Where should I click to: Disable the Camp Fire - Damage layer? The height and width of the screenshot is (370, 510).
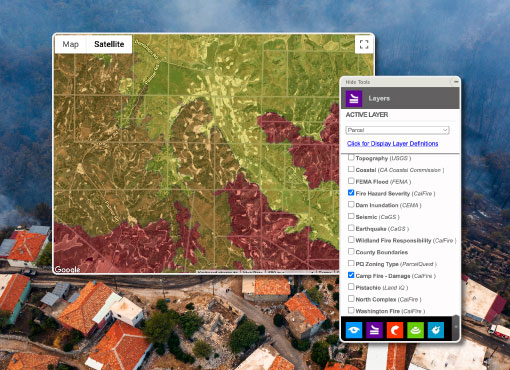[351, 275]
